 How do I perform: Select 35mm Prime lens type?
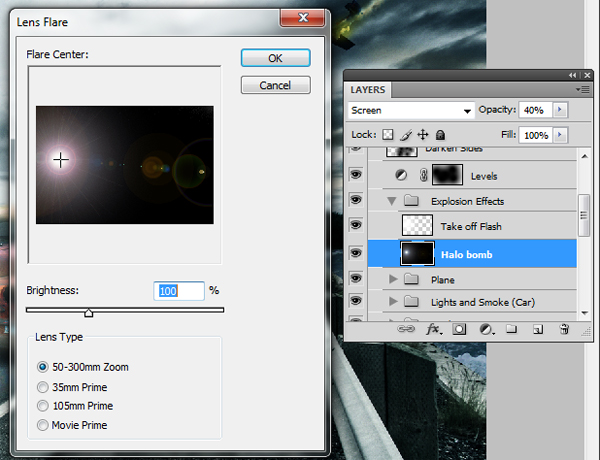[x=42, y=387]
